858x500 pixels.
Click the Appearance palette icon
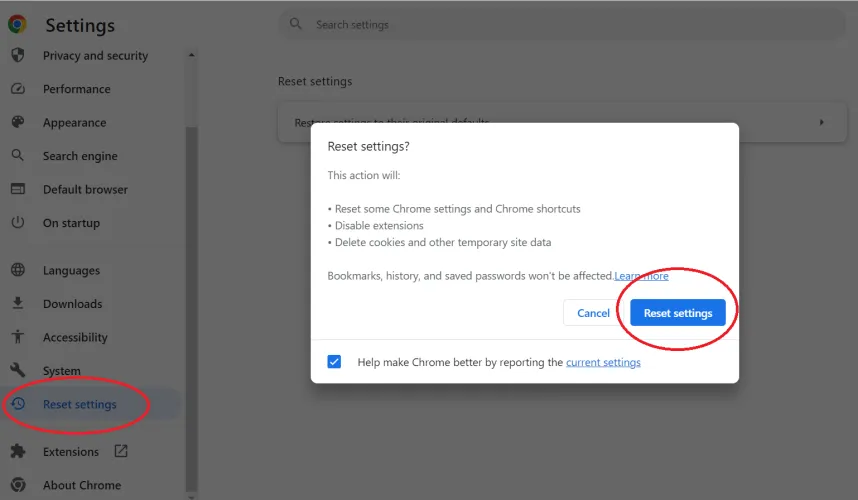click(x=17, y=122)
